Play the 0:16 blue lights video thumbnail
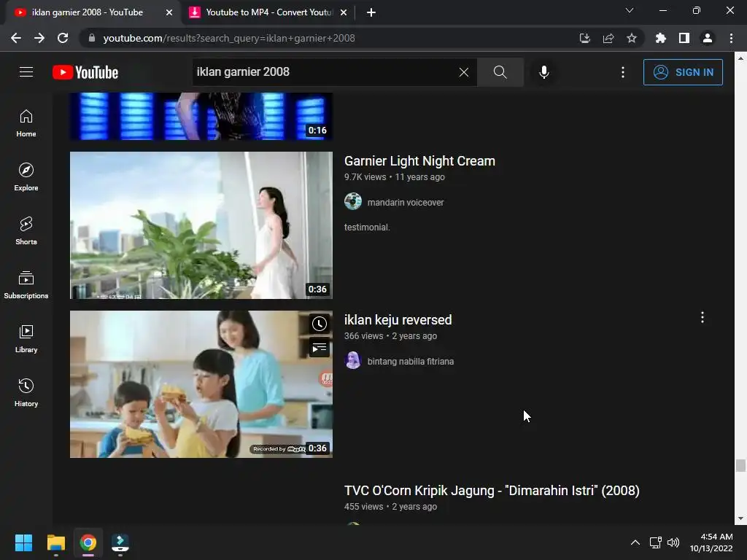The height and width of the screenshot is (560, 747). (201, 116)
